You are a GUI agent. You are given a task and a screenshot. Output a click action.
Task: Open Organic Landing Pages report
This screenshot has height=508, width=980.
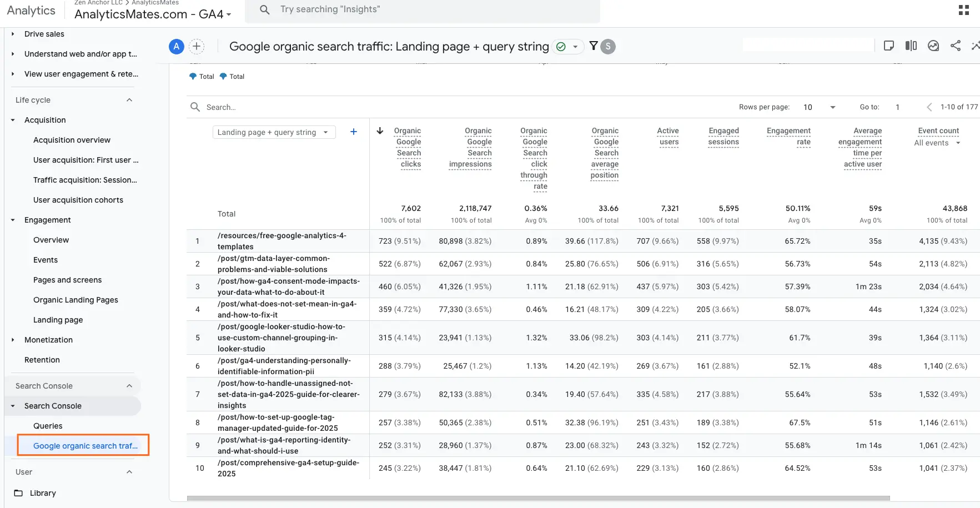click(76, 300)
